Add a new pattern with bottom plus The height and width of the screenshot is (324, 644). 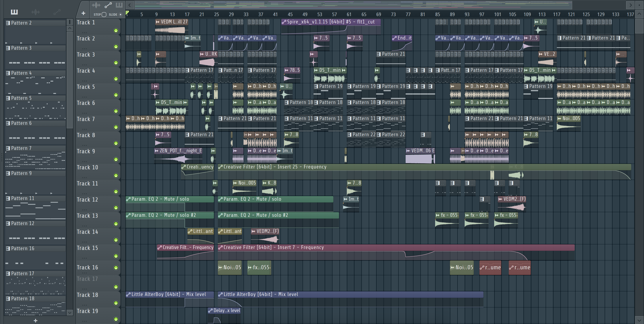tap(36, 320)
